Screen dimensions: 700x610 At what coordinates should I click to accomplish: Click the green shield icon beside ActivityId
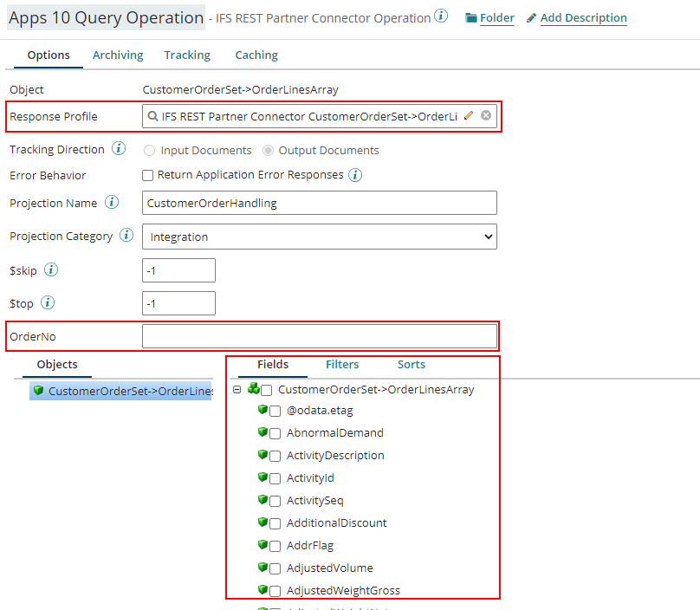263,477
